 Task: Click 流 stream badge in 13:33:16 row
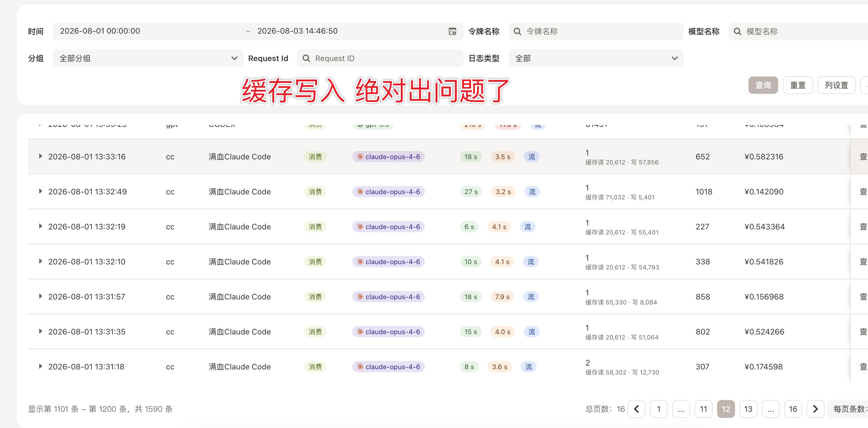click(x=532, y=157)
